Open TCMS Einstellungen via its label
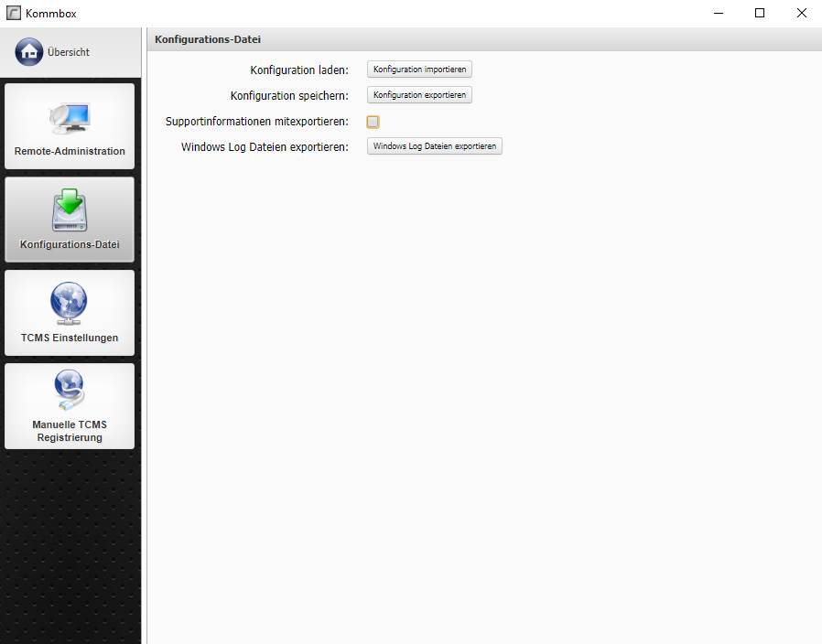 [70, 338]
